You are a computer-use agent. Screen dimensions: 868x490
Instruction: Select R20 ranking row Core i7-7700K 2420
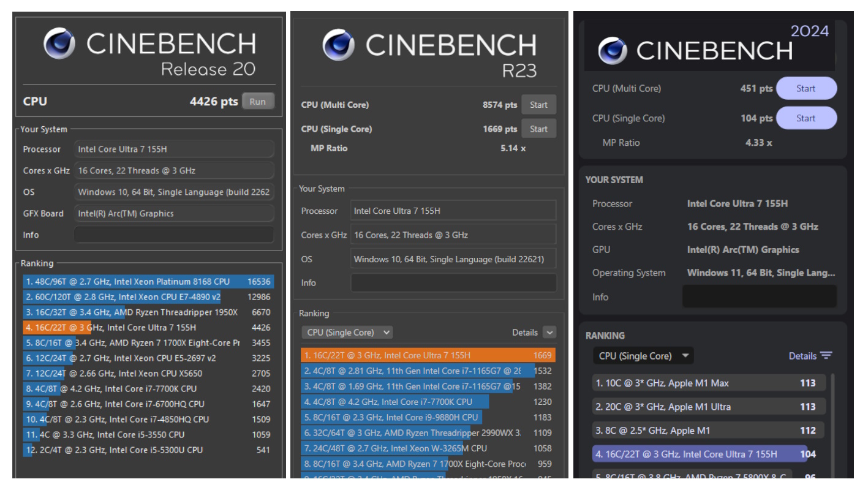(x=148, y=389)
